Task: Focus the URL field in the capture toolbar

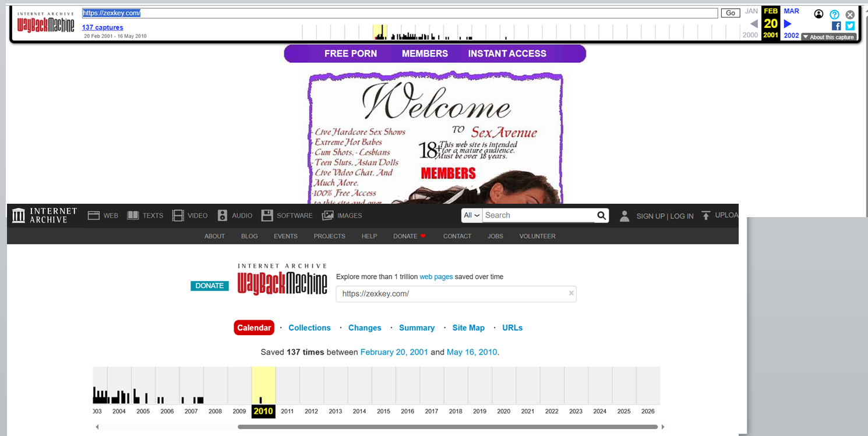Action: pos(400,13)
